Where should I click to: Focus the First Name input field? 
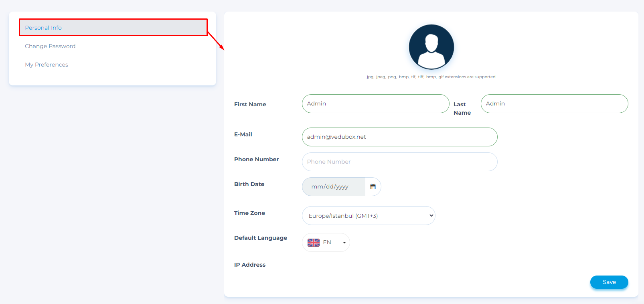(375, 104)
